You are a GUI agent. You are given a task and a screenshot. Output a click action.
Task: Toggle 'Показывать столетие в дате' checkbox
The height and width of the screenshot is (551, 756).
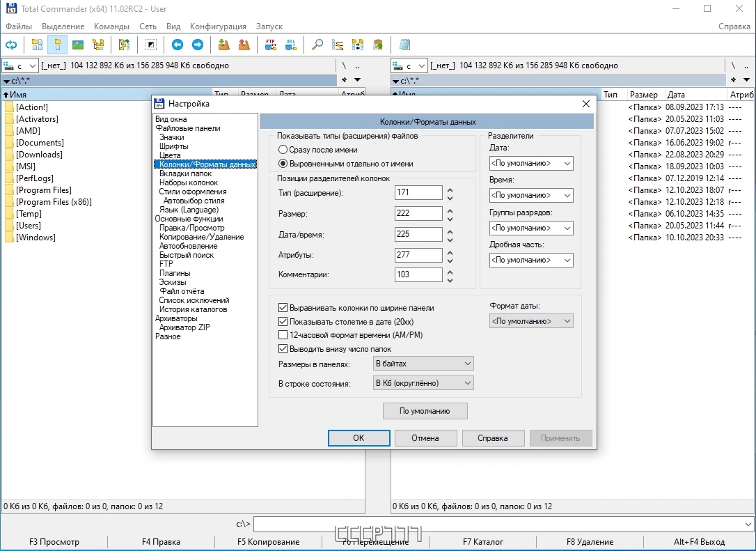point(283,321)
